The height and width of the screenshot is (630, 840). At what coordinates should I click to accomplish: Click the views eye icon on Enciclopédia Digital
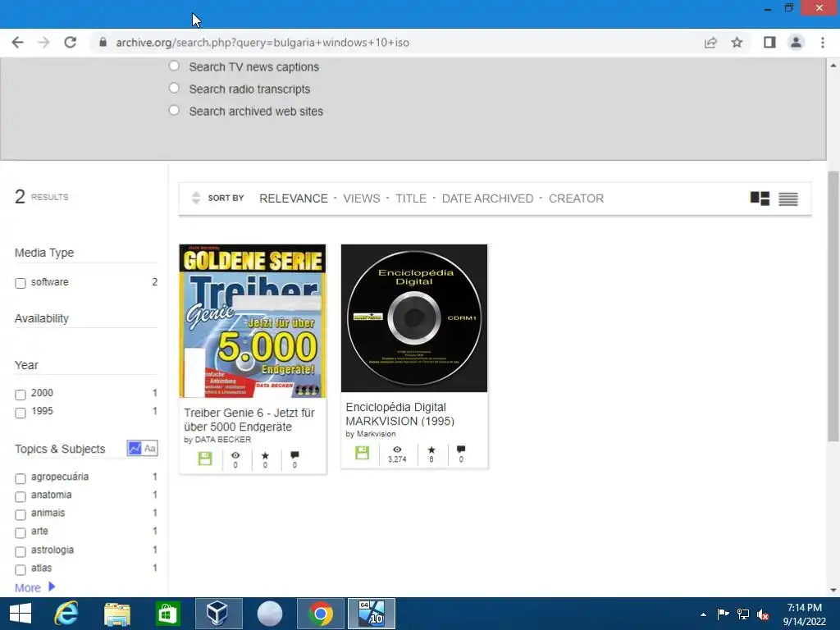pos(397,450)
